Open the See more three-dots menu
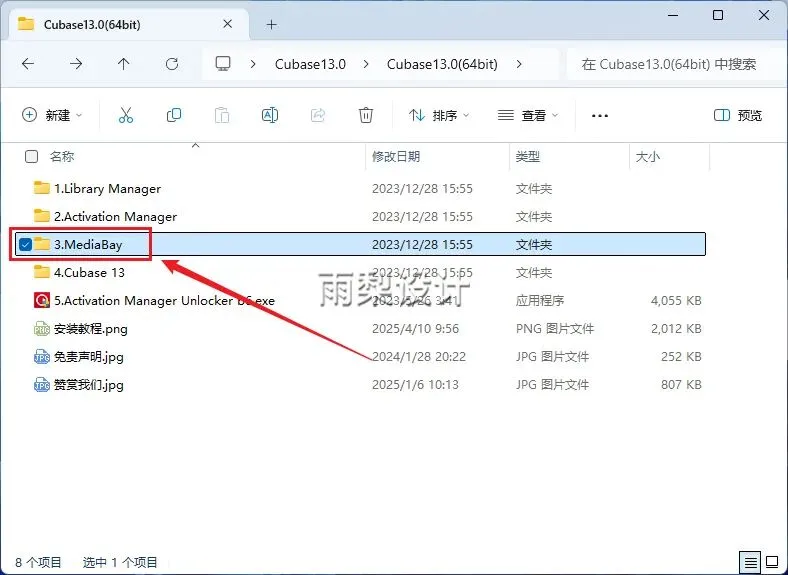 coord(600,116)
